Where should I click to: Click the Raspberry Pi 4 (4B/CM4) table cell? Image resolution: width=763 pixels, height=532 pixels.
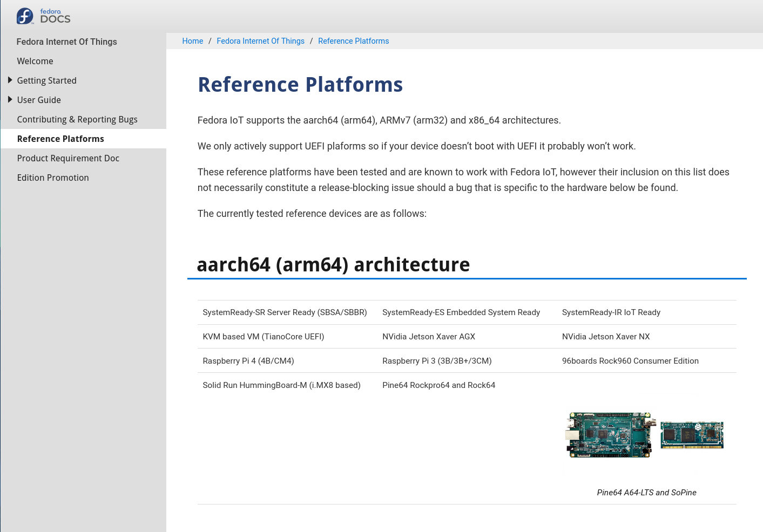(x=287, y=360)
